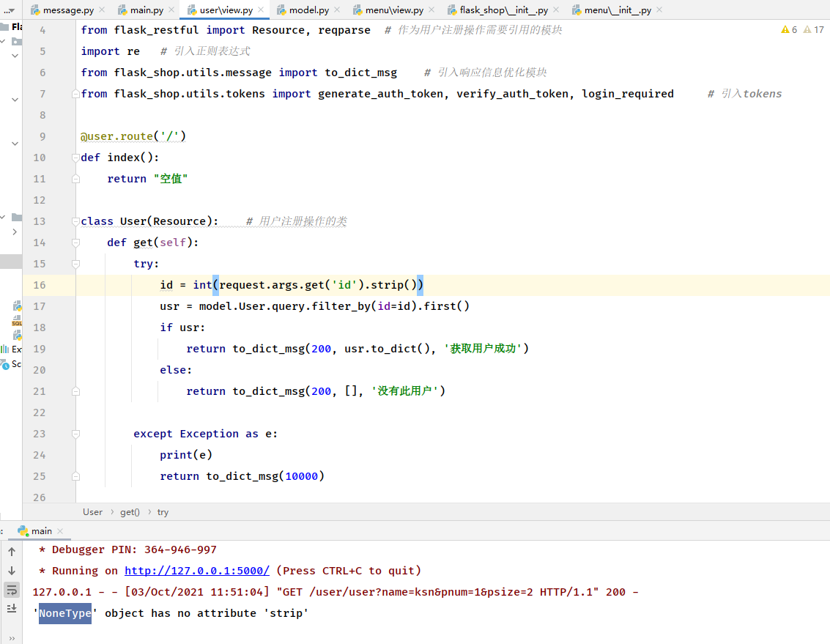Viewport: 830px width, 644px height.
Task: Show more Run toolbar actions chevron
Action: [12, 638]
